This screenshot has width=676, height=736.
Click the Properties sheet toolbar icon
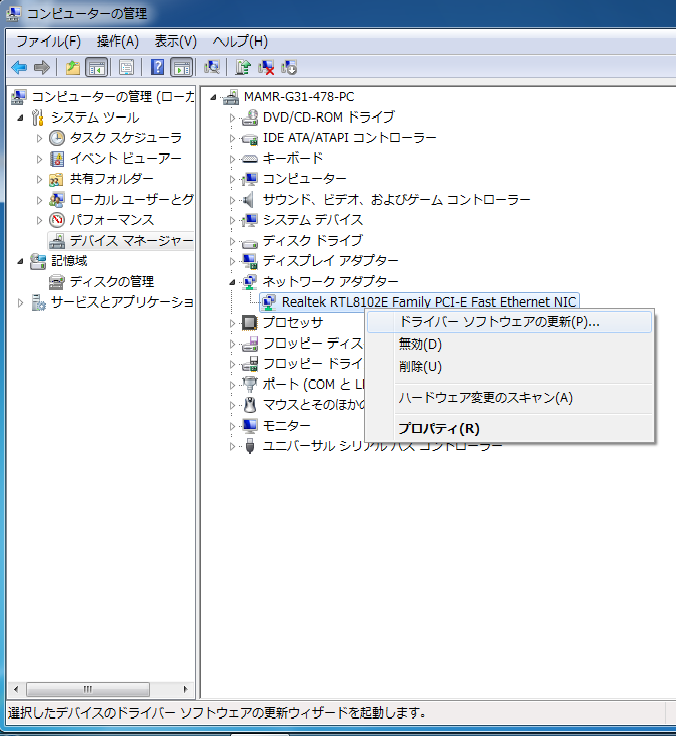[127, 67]
